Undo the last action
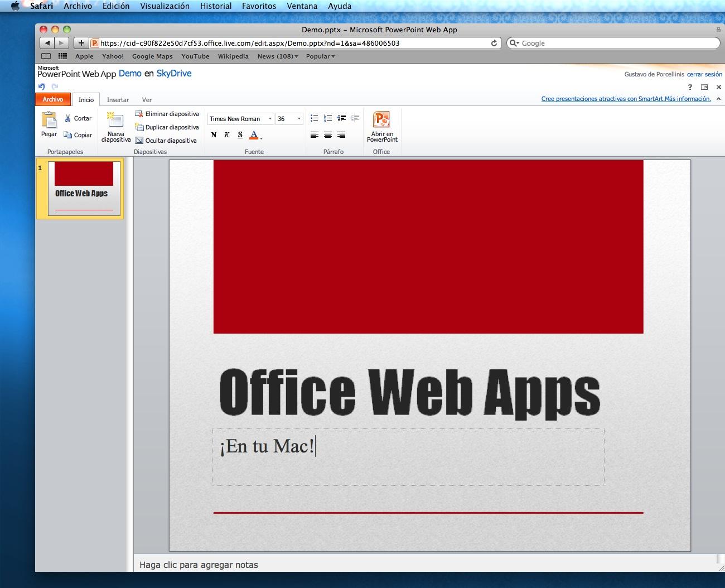Screen dimensions: 725x588 tap(42, 86)
